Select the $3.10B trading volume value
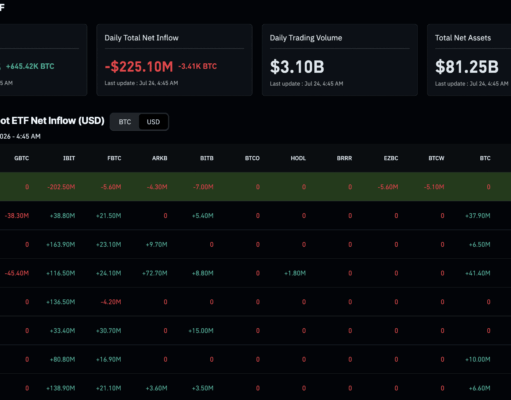The width and height of the screenshot is (511, 400). click(x=297, y=67)
